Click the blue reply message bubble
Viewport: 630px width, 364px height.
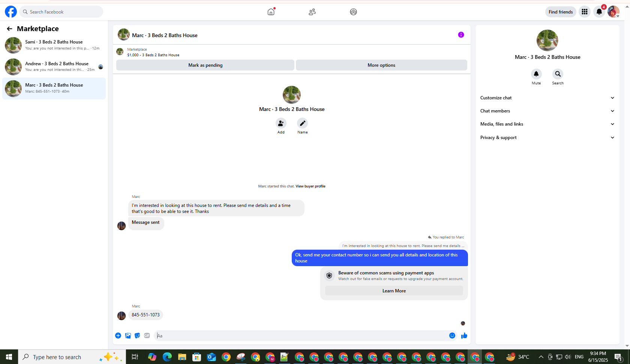click(x=379, y=258)
